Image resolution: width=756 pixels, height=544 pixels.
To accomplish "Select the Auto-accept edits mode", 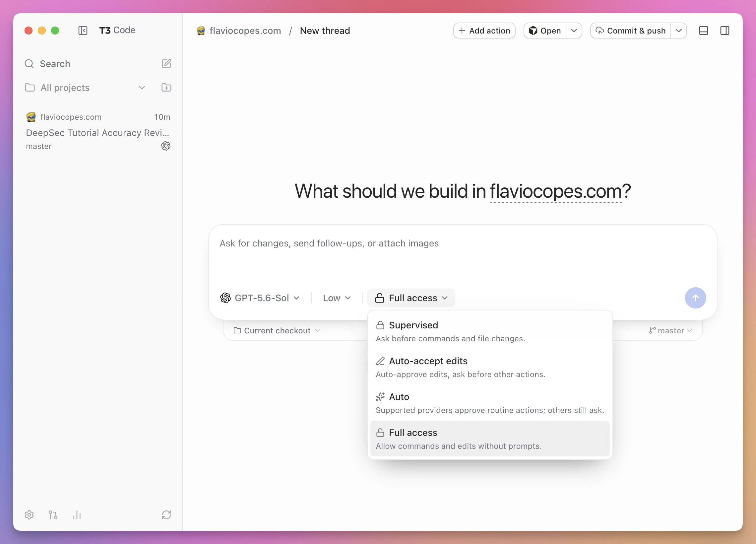I will pos(490,367).
